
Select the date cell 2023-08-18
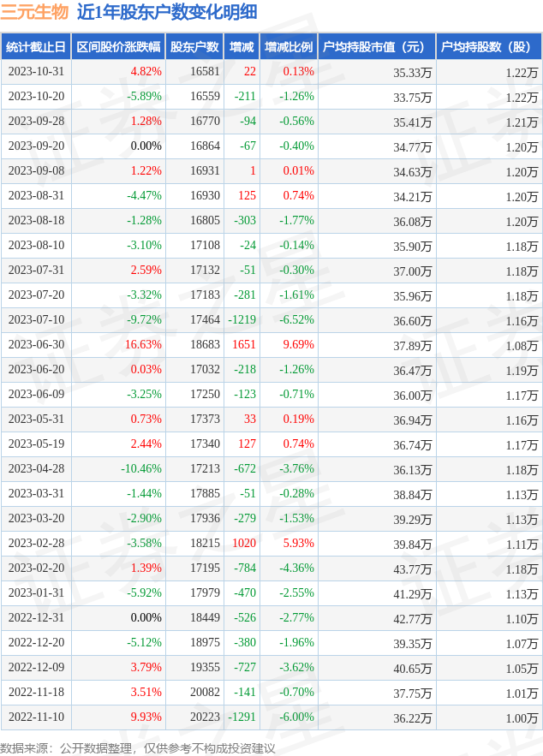(x=36, y=220)
